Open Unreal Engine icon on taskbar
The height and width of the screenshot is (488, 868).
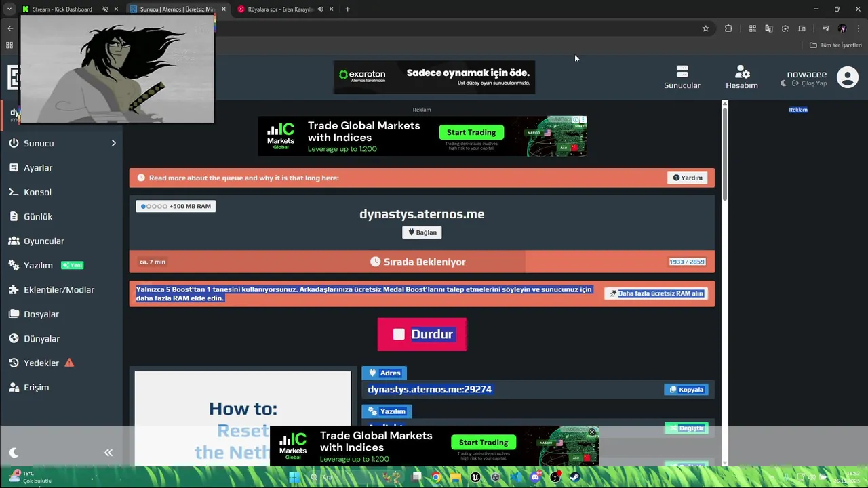pyautogui.click(x=475, y=477)
